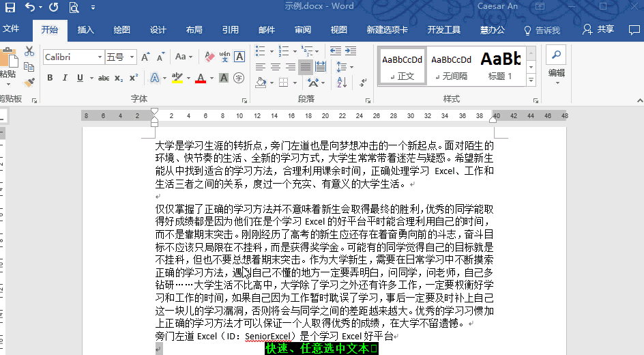Collapse the ribbon
644x355 pixels.
coord(639,100)
